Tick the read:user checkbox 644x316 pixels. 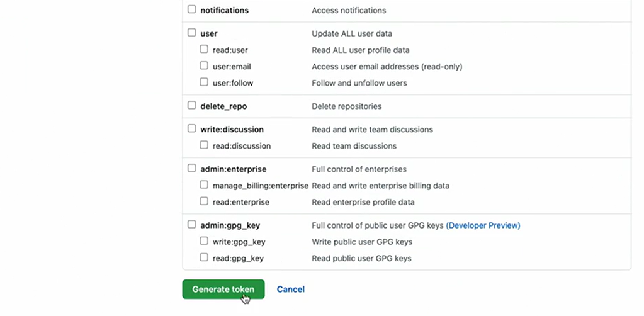coord(204,49)
